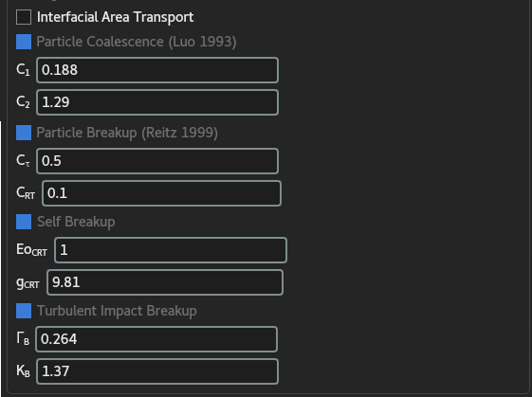Click the Particle Coalescence (Luo 1993) label
The height and width of the screenshot is (397, 532).
pyautogui.click(x=137, y=42)
